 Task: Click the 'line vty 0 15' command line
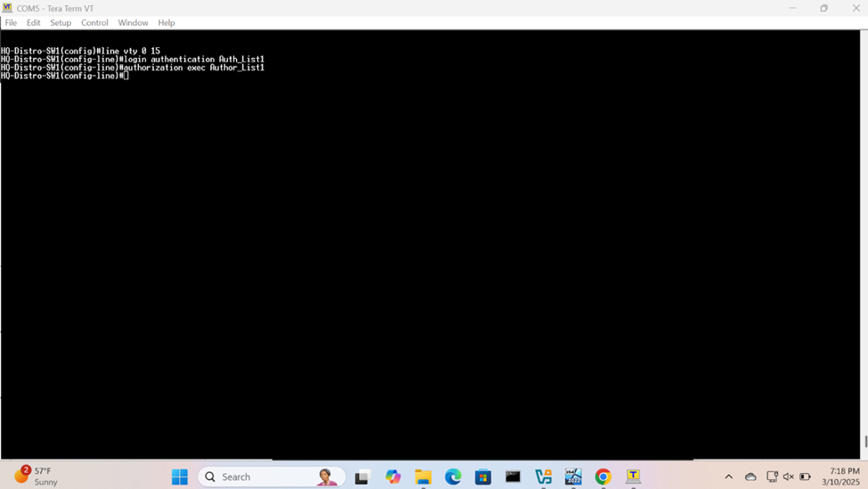80,51
